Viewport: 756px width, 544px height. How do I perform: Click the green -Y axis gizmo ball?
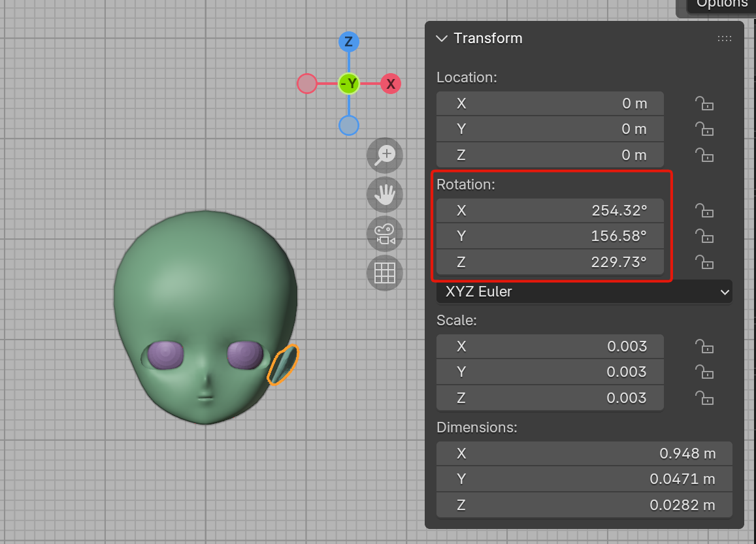[x=349, y=84]
